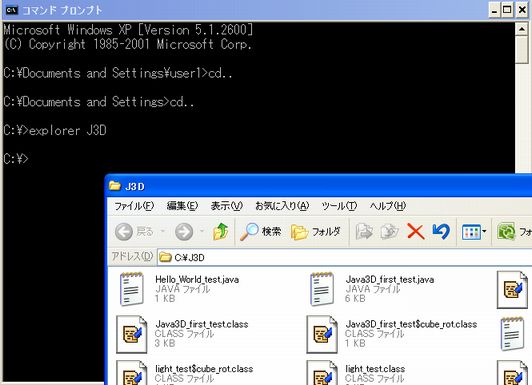Click the J3D folder icon in title bar
This screenshot has height=385, width=532.
(115, 186)
